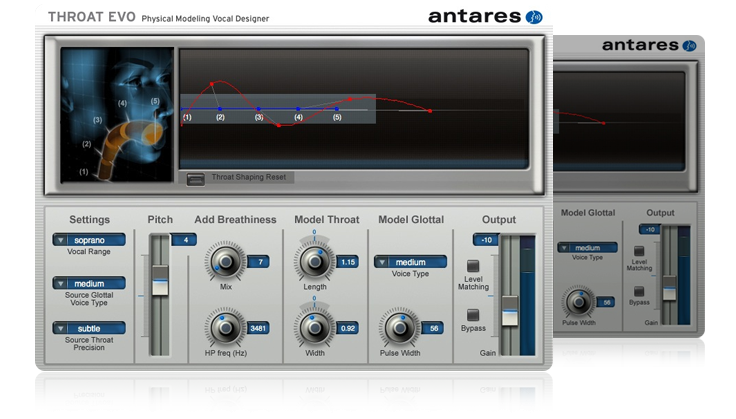
Task: Click the Mix value field showing 7
Action: tap(259, 262)
